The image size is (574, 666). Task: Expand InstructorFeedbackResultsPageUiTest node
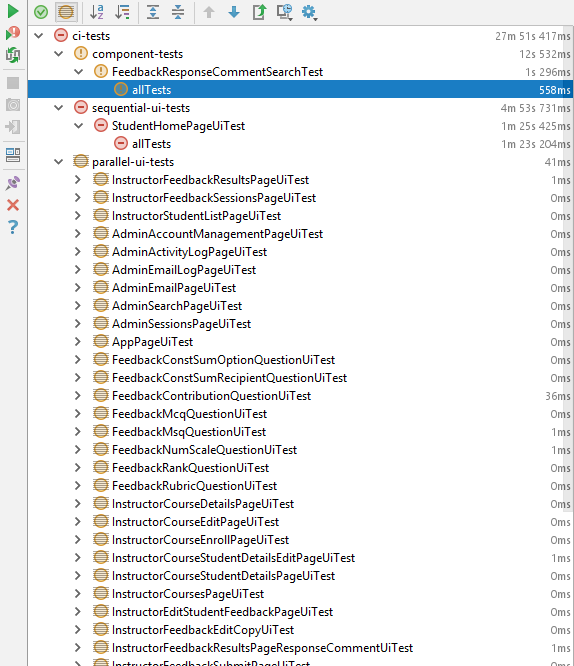click(78, 180)
